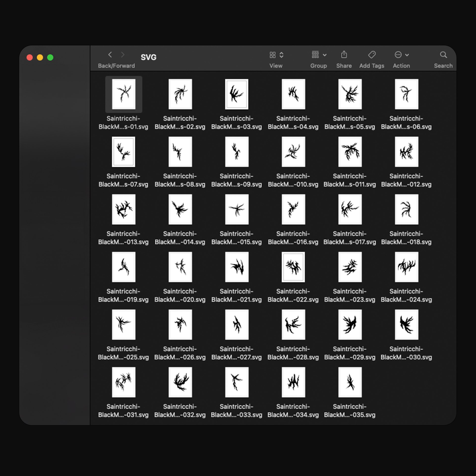Viewport: 476px width, 476px height.
Task: Open the Action menu chevron
Action: click(407, 55)
